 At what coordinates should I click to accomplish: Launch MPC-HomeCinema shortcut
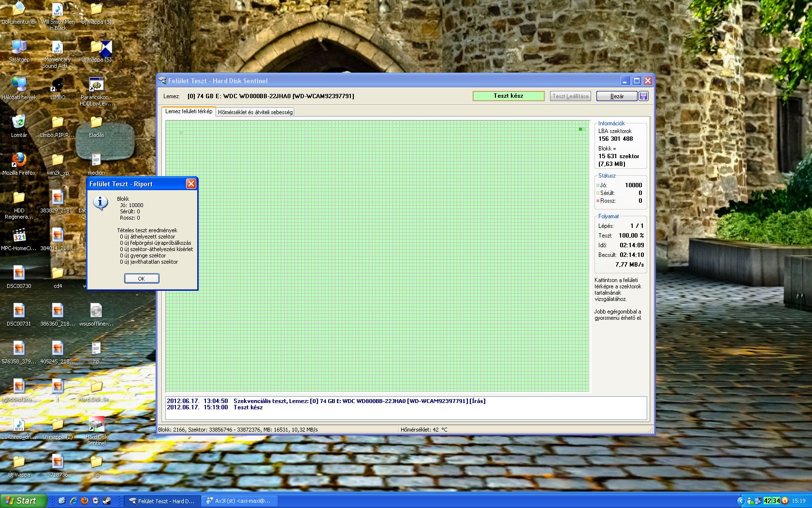click(19, 240)
